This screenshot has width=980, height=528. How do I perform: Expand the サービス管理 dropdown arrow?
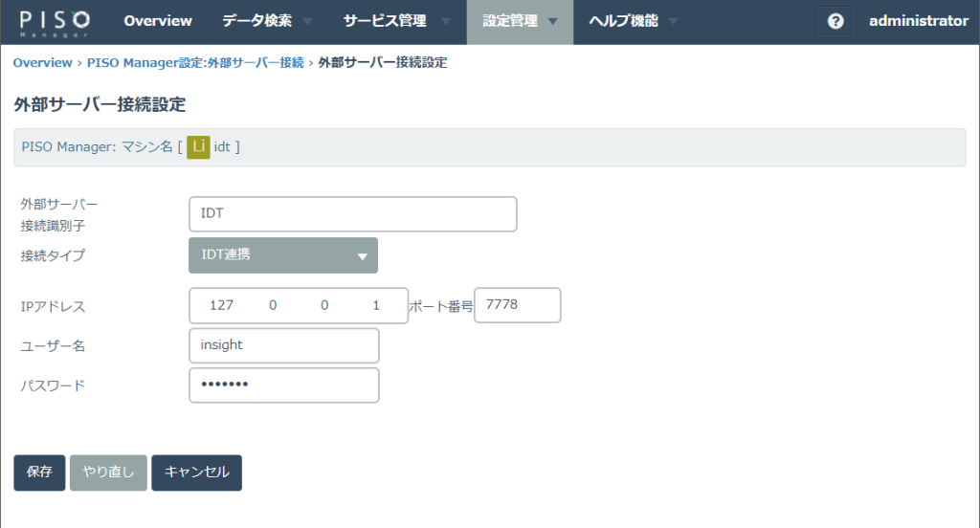pyautogui.click(x=446, y=21)
